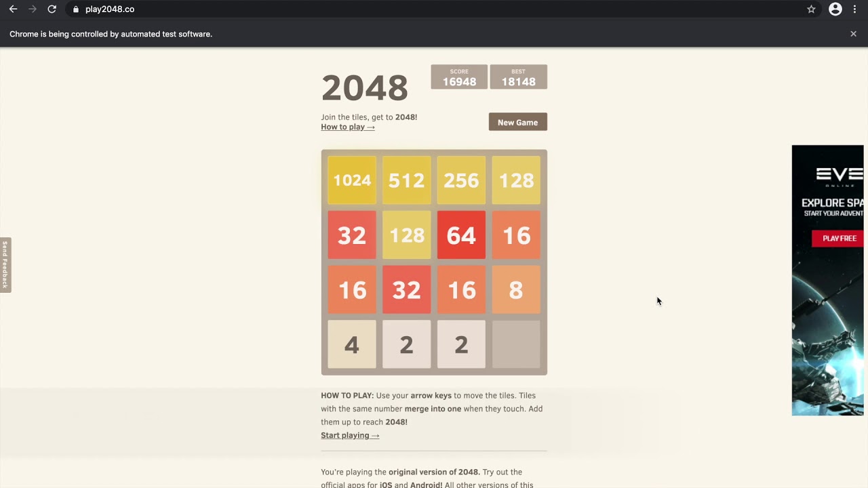Click the 128 tile in the top row
This screenshot has width=868, height=488.
click(516, 180)
